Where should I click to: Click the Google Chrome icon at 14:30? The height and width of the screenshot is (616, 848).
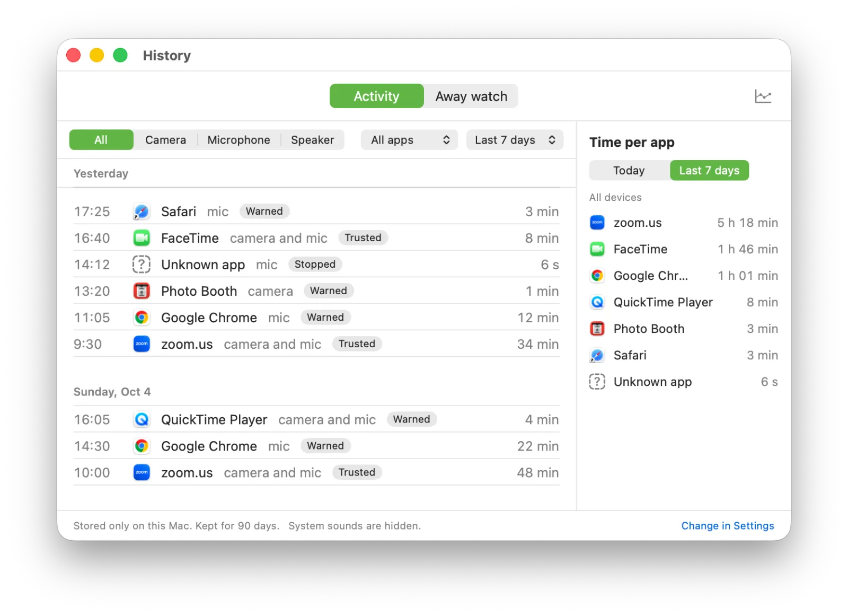coord(142,446)
